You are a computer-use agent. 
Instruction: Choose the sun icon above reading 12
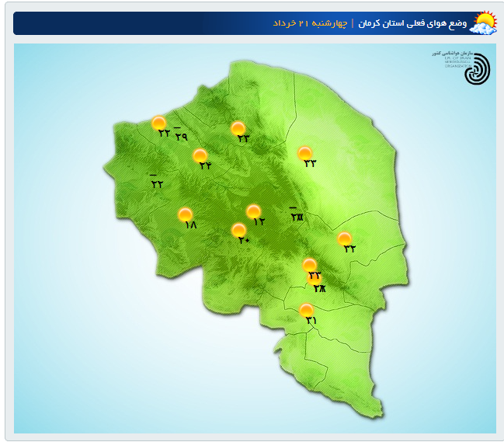tap(254, 211)
